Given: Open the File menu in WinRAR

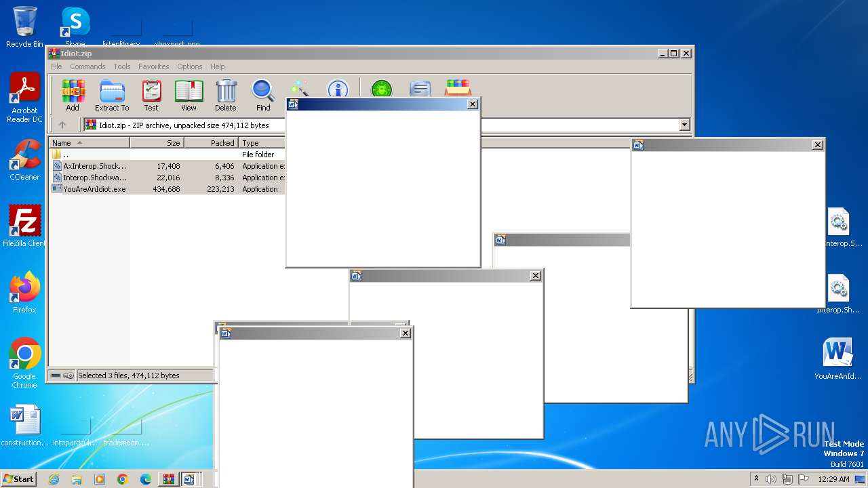Looking at the screenshot, I should pos(56,66).
